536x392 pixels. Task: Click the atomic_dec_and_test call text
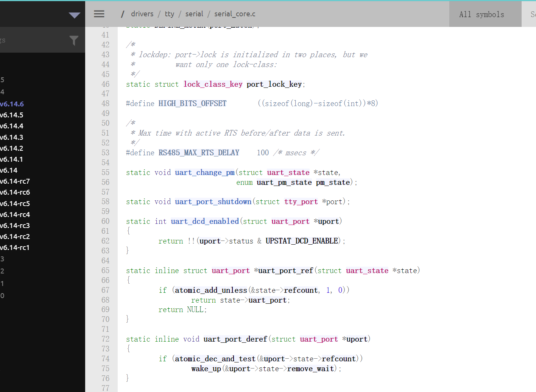(215, 359)
